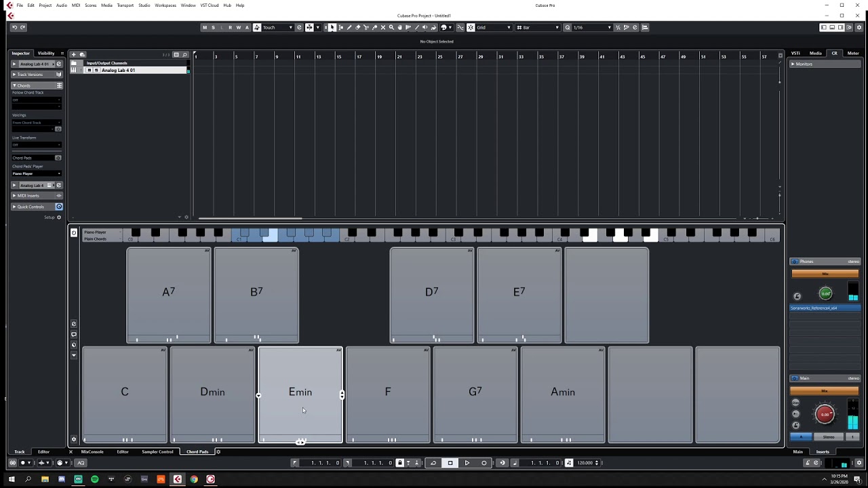Screen dimensions: 868x488
Task: Select the Object Selection arrow tool
Action: coord(332,27)
